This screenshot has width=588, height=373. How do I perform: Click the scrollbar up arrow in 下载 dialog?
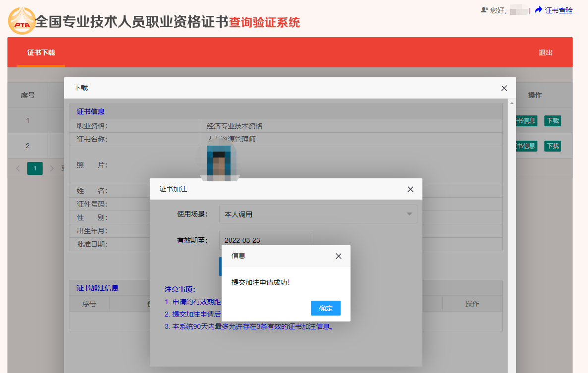[512, 103]
